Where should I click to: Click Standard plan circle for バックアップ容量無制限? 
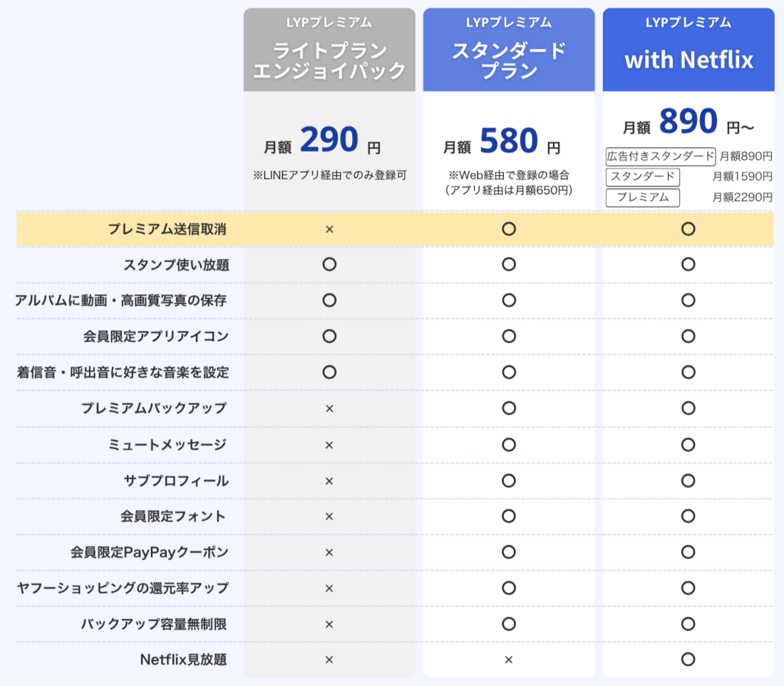coord(509,624)
